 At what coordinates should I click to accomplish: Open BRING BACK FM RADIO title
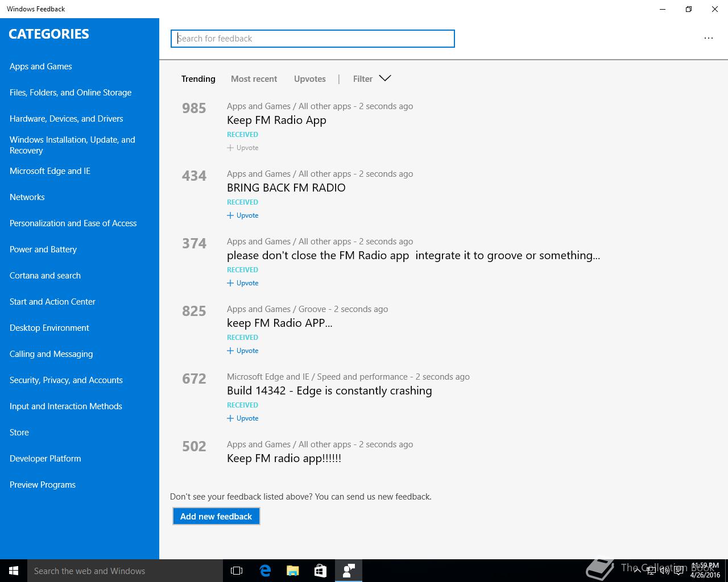point(286,188)
